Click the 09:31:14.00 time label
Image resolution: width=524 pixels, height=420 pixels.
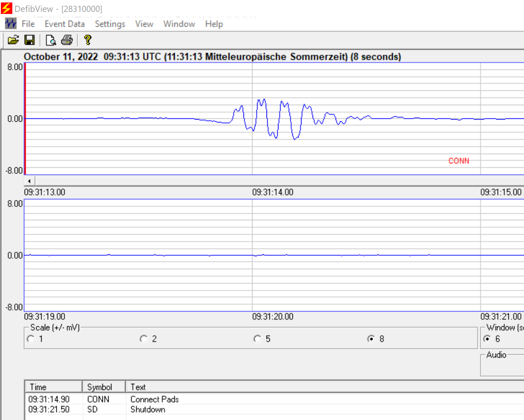[x=273, y=192]
